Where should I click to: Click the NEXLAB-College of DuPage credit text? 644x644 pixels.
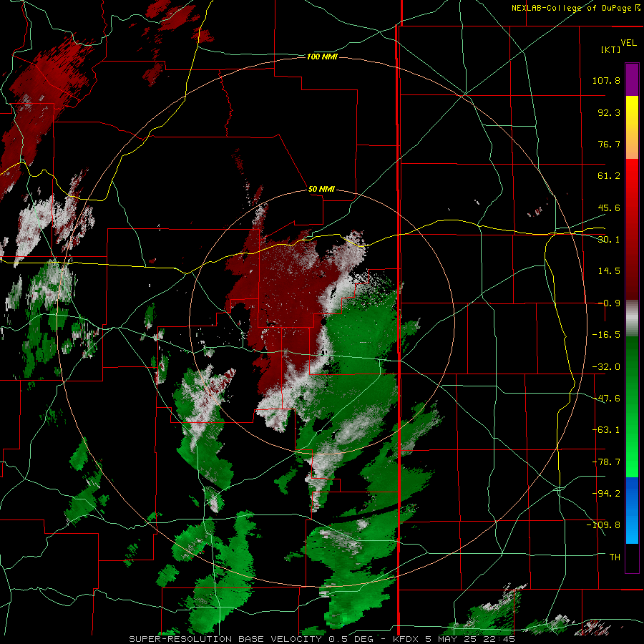(x=576, y=8)
